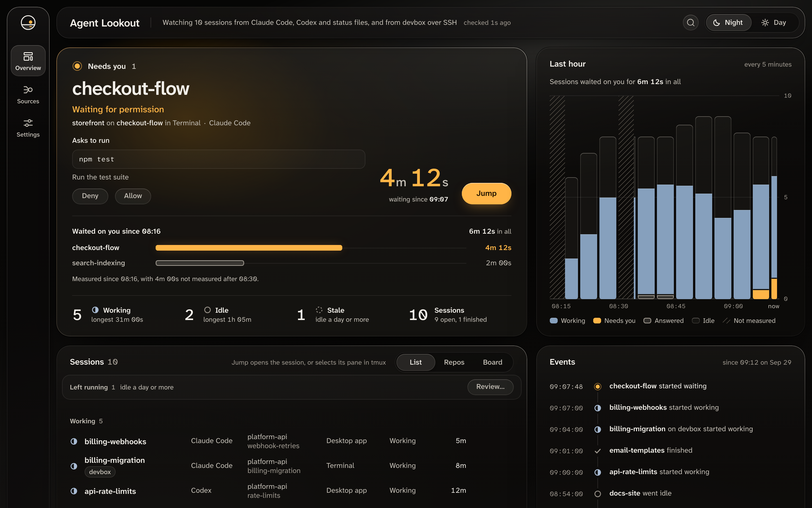Click the checkout-flow orange wait bar
Screen dimensions: 812x508
249,248
